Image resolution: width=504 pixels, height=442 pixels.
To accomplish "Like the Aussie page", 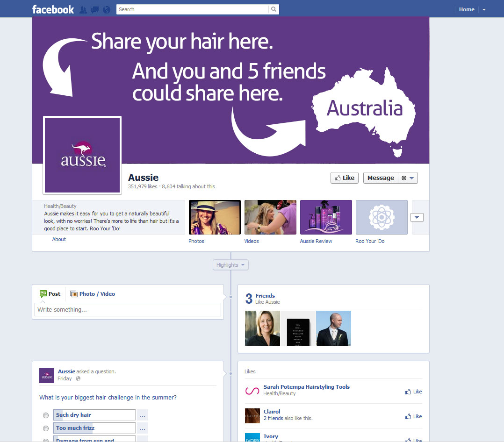I will (x=344, y=178).
